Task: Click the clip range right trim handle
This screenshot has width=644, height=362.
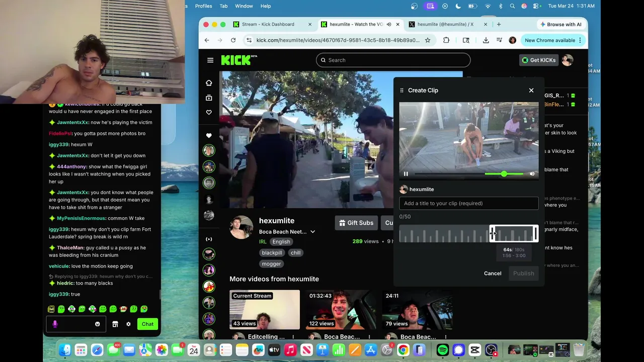Action: (x=536, y=233)
